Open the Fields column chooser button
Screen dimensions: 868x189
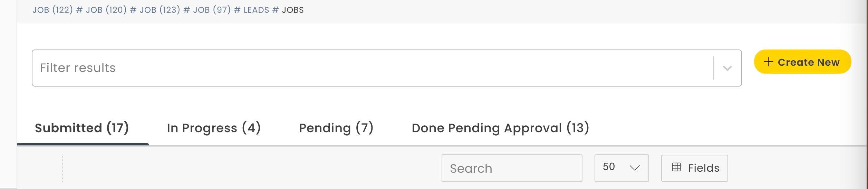[x=694, y=168]
